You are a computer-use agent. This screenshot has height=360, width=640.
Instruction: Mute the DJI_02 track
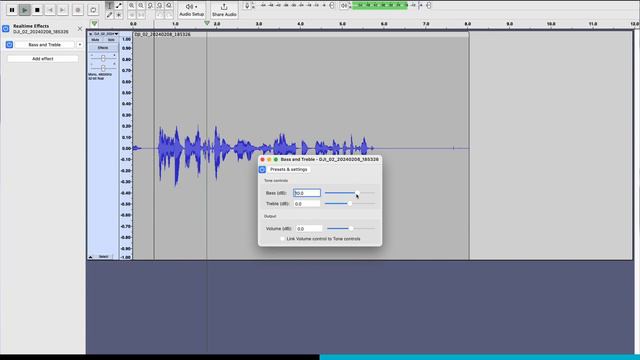[96, 40]
